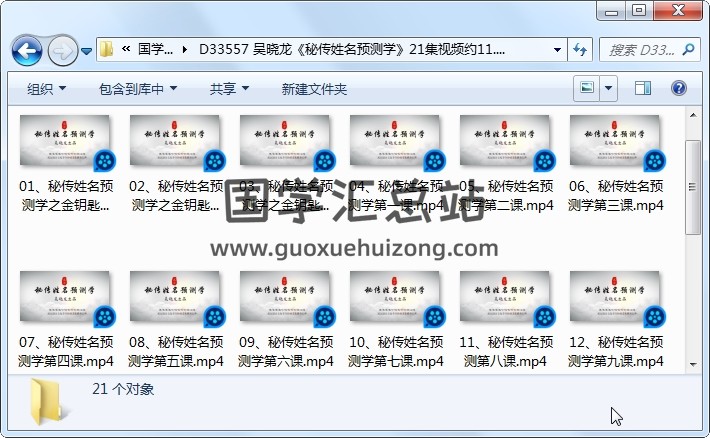
Task: Click the refresh button beside address bar
Action: click(580, 49)
